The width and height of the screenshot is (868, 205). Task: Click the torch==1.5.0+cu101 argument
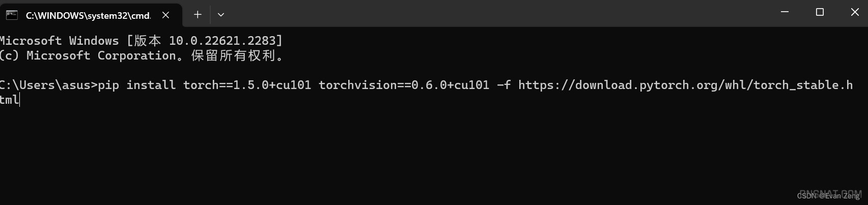247,85
